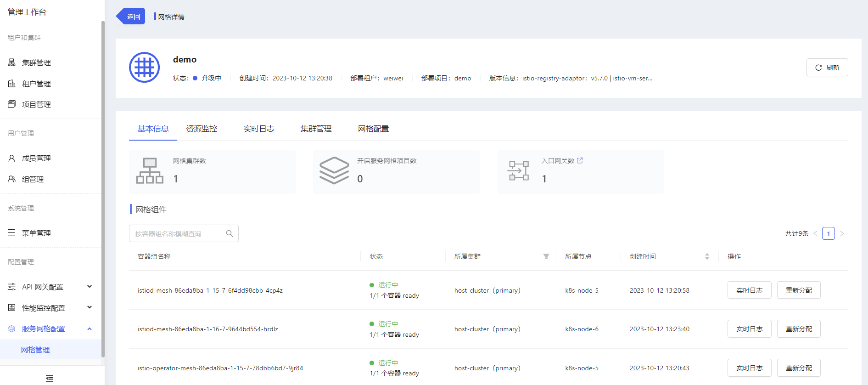Screen dimensions: 868x385
Task: Click the 网格集群数 hierarchy icon
Action: [x=150, y=171]
